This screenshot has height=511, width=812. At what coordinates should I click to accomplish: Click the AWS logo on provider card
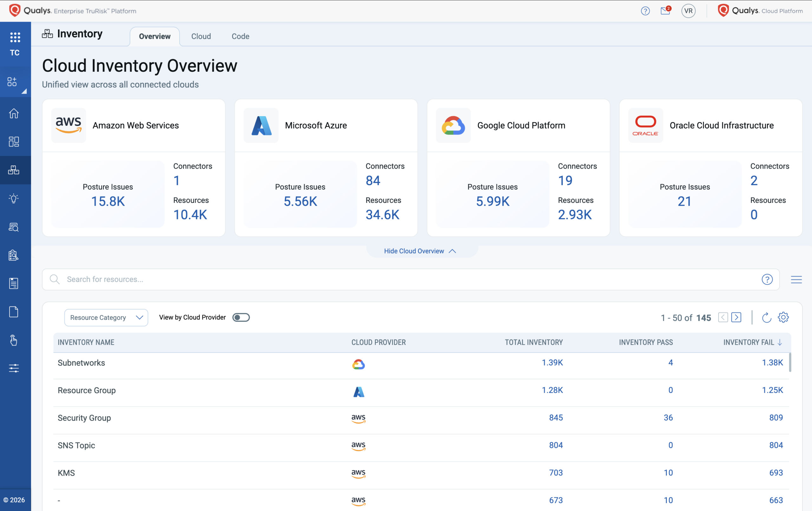click(69, 125)
